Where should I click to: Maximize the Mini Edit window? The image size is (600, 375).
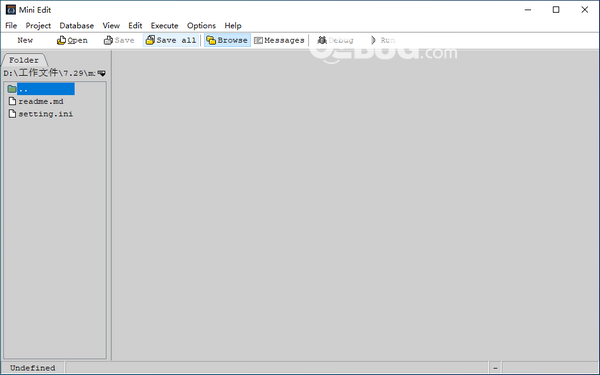(x=556, y=10)
